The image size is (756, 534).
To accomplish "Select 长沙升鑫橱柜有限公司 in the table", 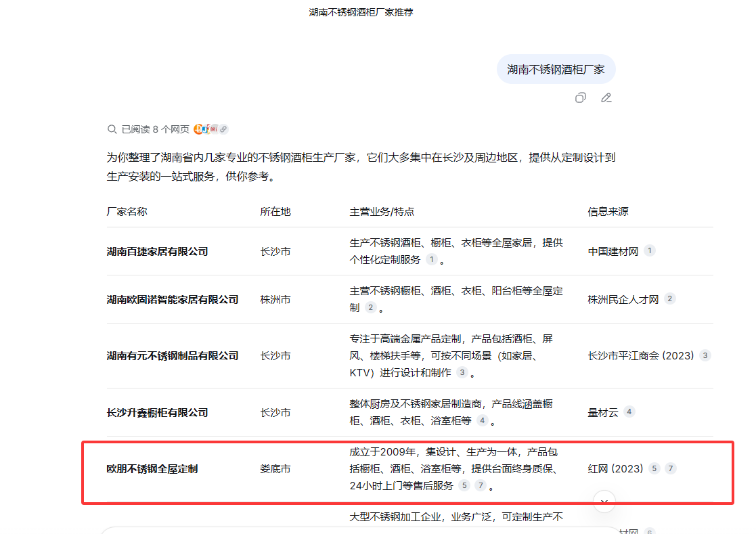I will click(157, 413).
